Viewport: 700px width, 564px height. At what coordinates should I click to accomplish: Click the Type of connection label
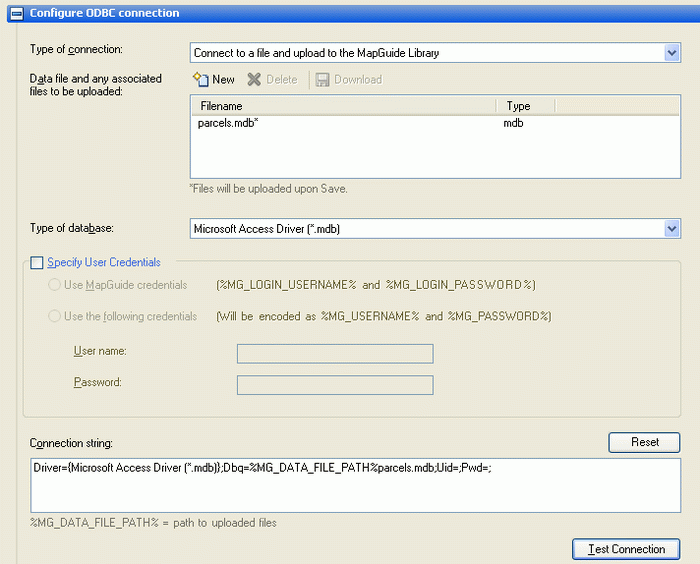[x=76, y=49]
